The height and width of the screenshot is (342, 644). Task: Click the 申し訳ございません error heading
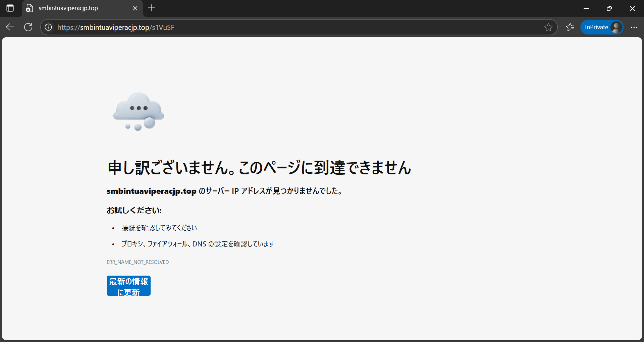click(259, 168)
